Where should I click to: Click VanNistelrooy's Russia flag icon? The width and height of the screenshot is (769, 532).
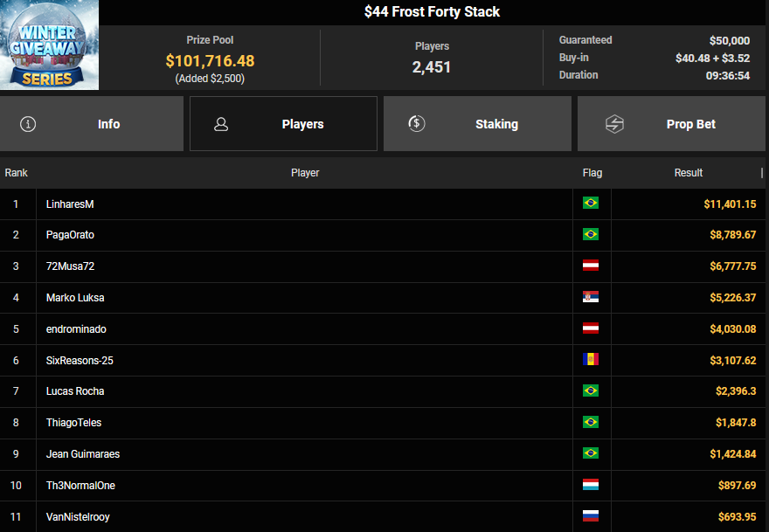[x=591, y=516]
